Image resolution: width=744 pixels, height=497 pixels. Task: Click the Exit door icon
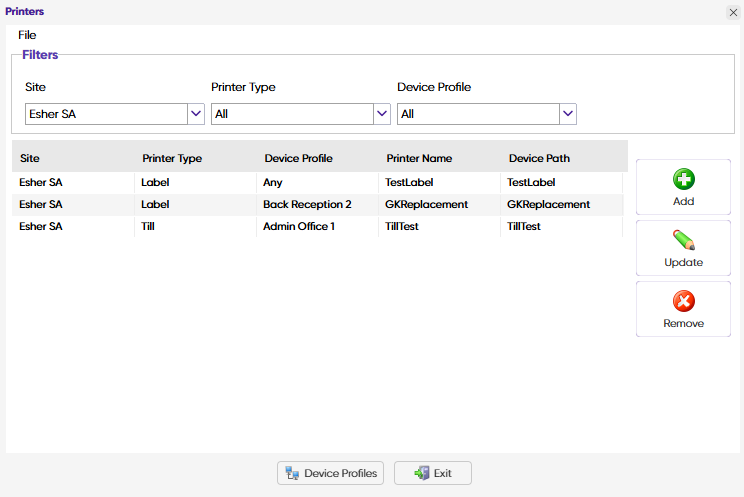(x=422, y=473)
